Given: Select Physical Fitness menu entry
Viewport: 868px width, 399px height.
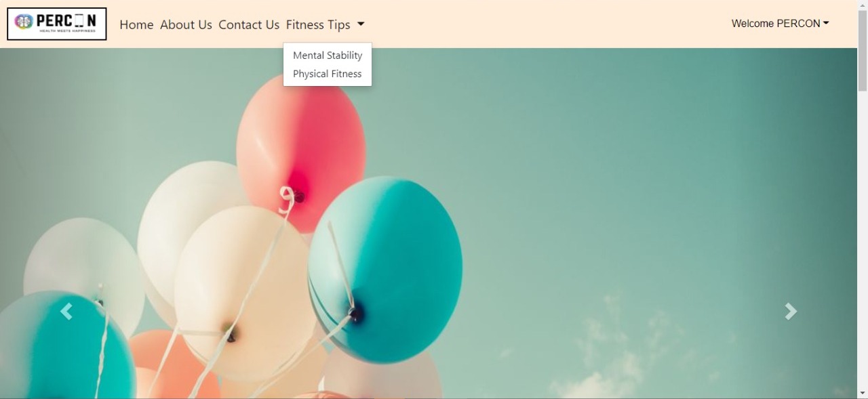Looking at the screenshot, I should click(328, 74).
